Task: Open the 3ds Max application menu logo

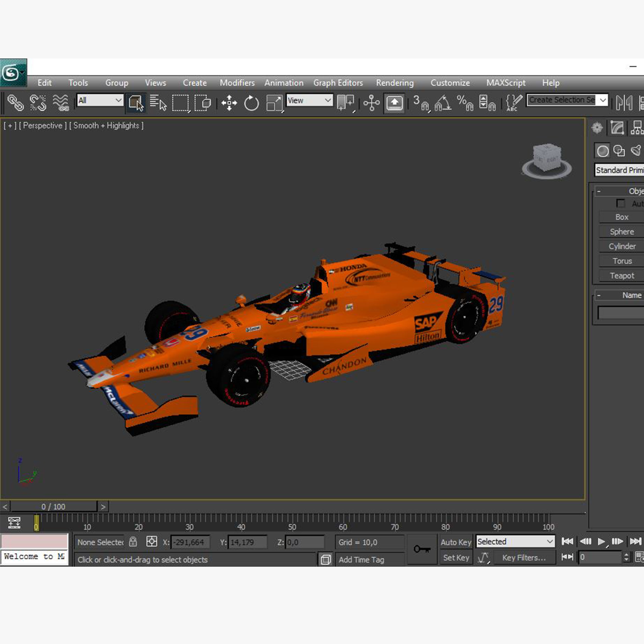Action: [13, 73]
